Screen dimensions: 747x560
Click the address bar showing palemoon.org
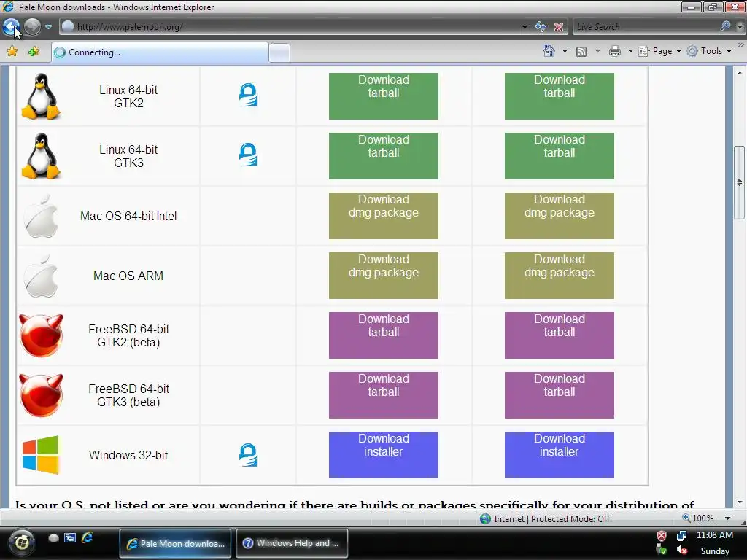click(x=290, y=27)
